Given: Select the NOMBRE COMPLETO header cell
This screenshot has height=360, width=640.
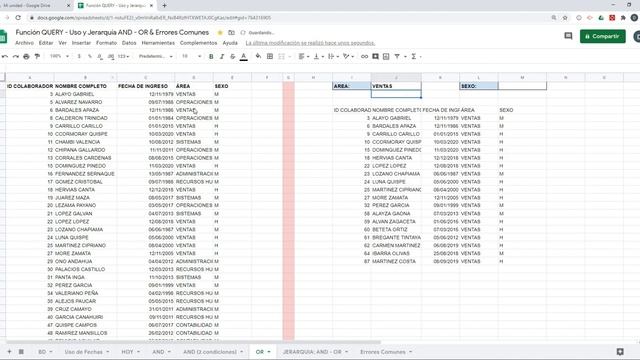Looking at the screenshot, I should coord(85,86).
